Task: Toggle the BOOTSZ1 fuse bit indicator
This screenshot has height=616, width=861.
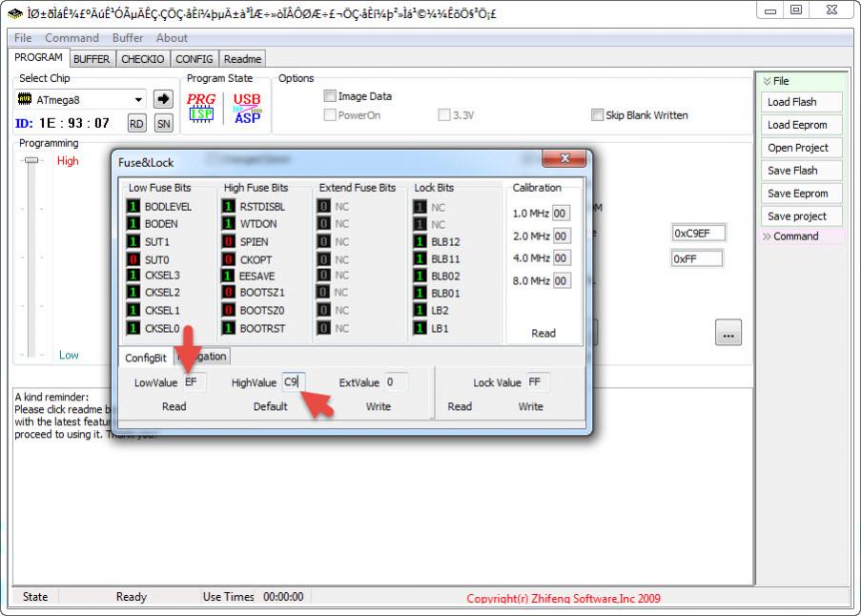Action: [229, 293]
